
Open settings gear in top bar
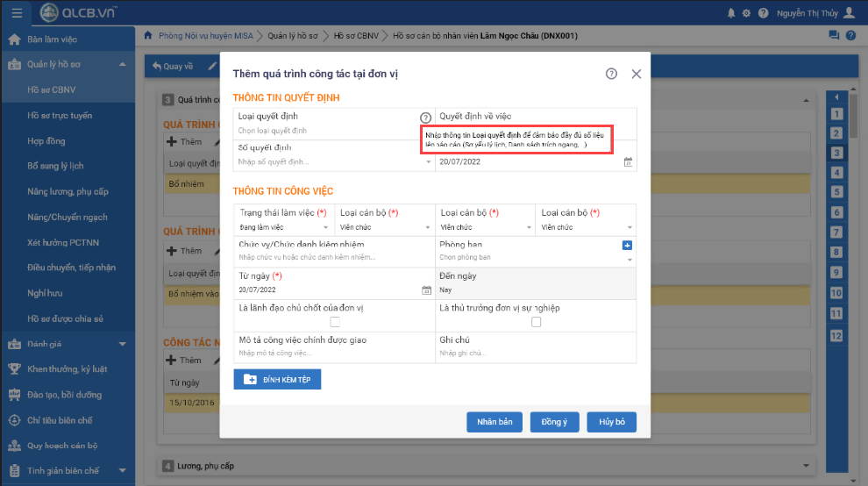pyautogui.click(x=746, y=13)
